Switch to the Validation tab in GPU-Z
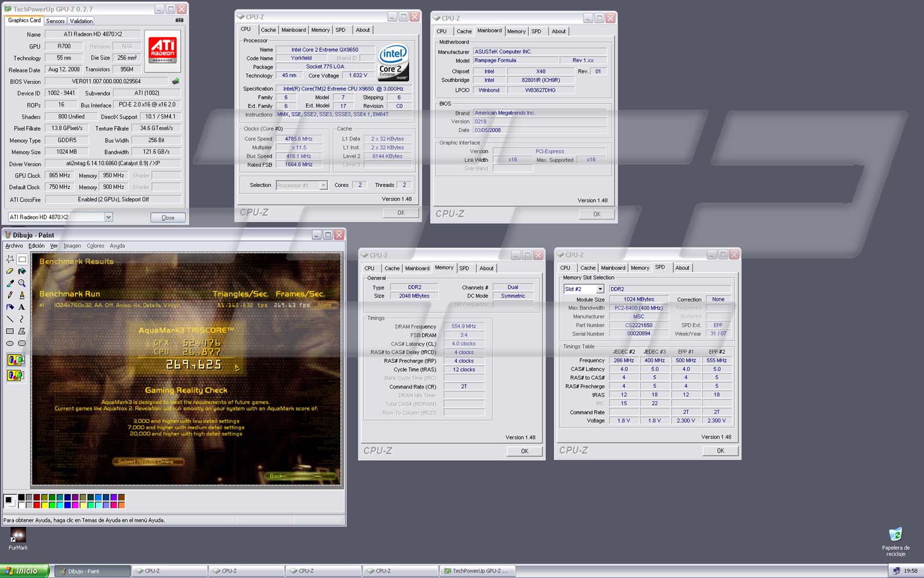 click(81, 21)
